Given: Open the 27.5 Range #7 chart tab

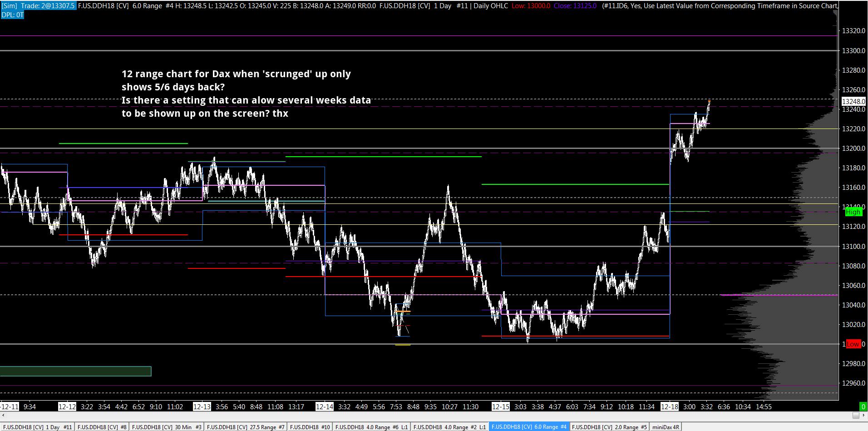Looking at the screenshot, I should click(246, 427).
